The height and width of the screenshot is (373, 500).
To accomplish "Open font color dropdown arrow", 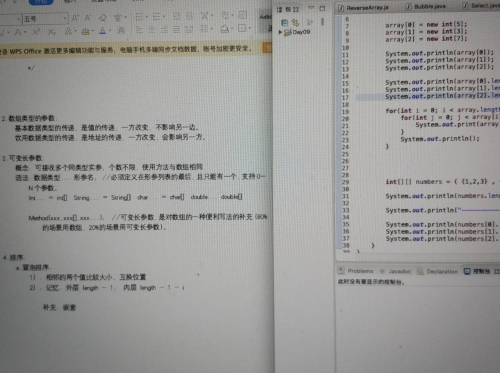I will coord(110,31).
